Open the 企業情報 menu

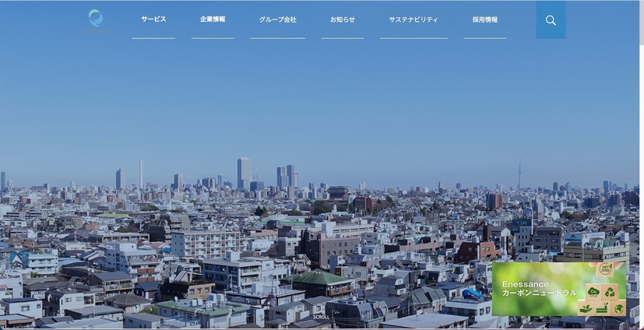pos(213,19)
